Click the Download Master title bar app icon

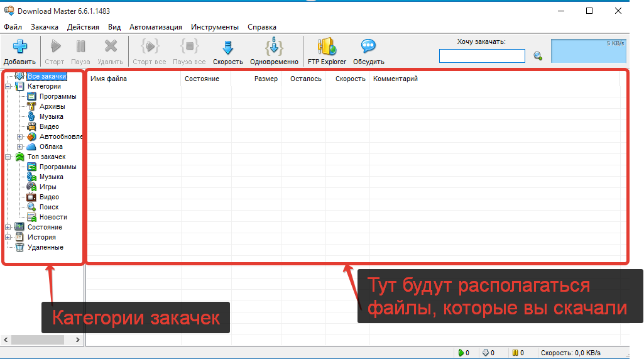coord(9,11)
